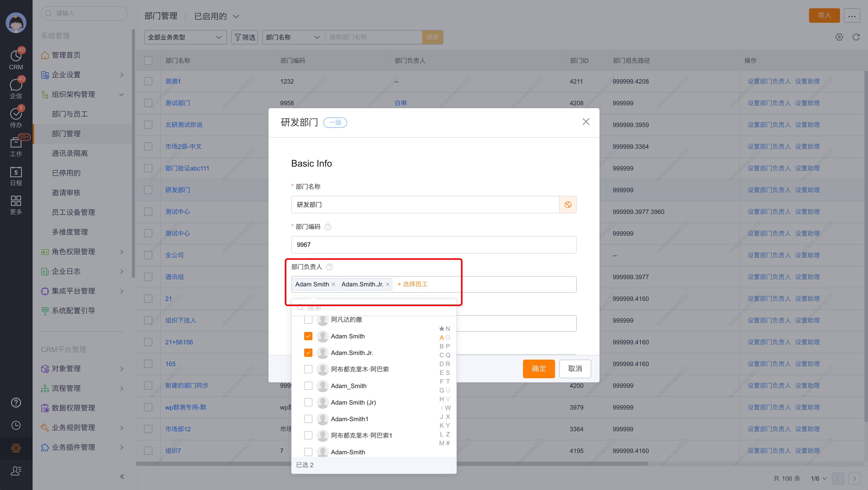The image size is (868, 490).
Task: Click the 取消 button
Action: [x=575, y=369]
